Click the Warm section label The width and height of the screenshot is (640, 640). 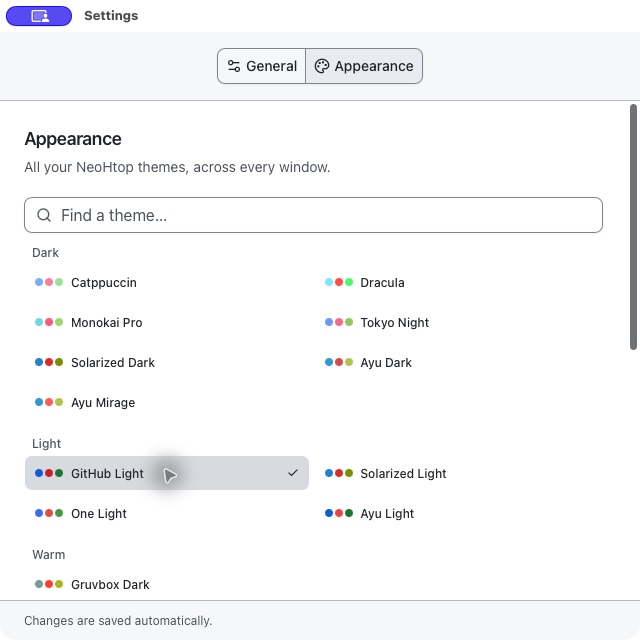[x=49, y=555]
